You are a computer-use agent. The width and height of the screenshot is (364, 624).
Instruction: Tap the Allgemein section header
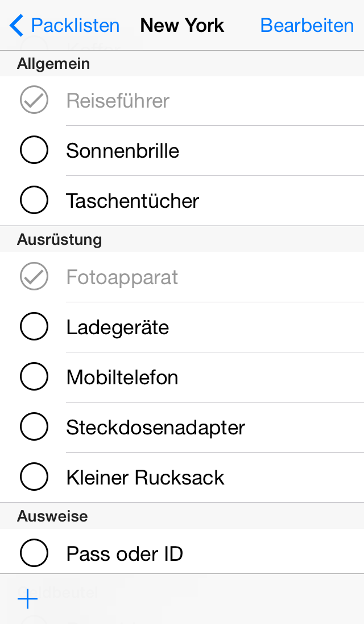click(53, 64)
